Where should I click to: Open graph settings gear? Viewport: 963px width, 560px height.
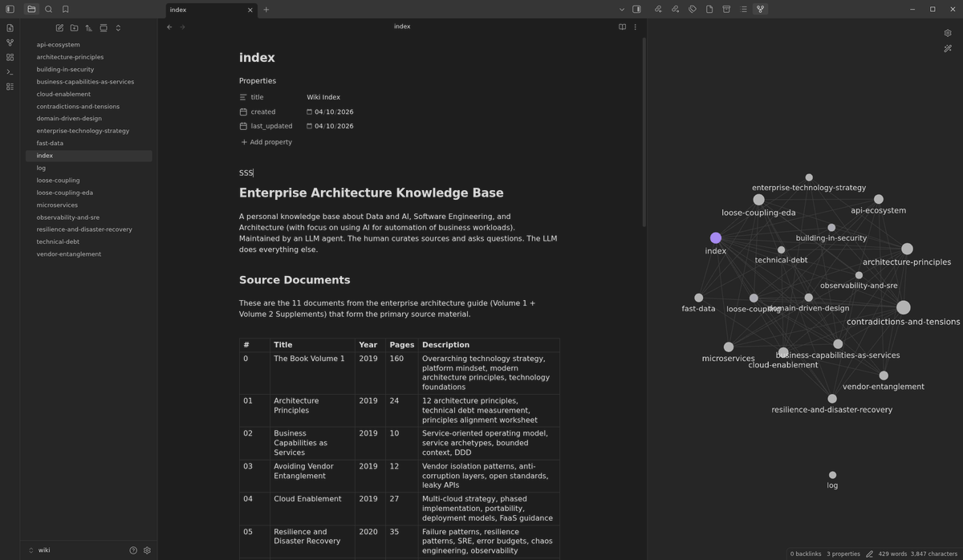click(x=948, y=34)
